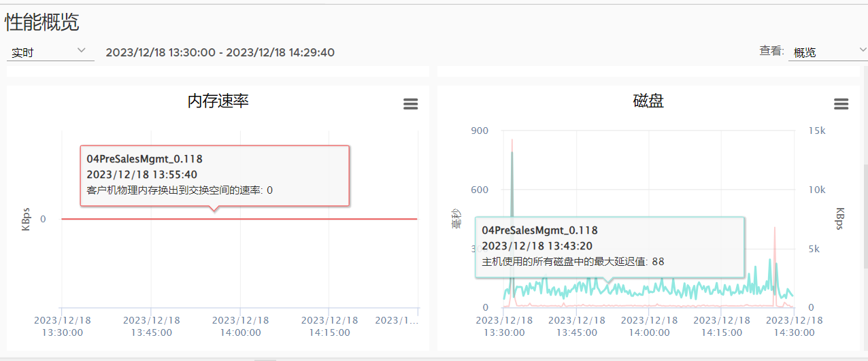Click the 磁盘 chart title
The height and width of the screenshot is (361, 868).
[x=648, y=101]
